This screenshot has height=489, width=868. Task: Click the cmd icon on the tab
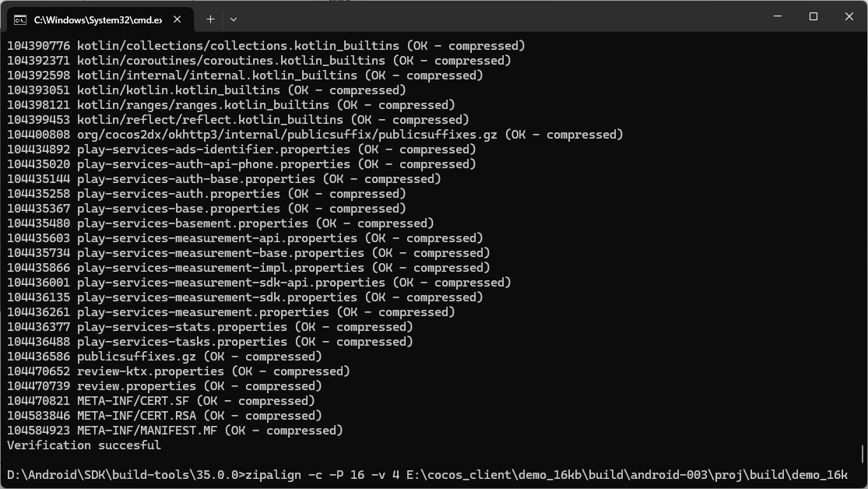click(x=20, y=19)
